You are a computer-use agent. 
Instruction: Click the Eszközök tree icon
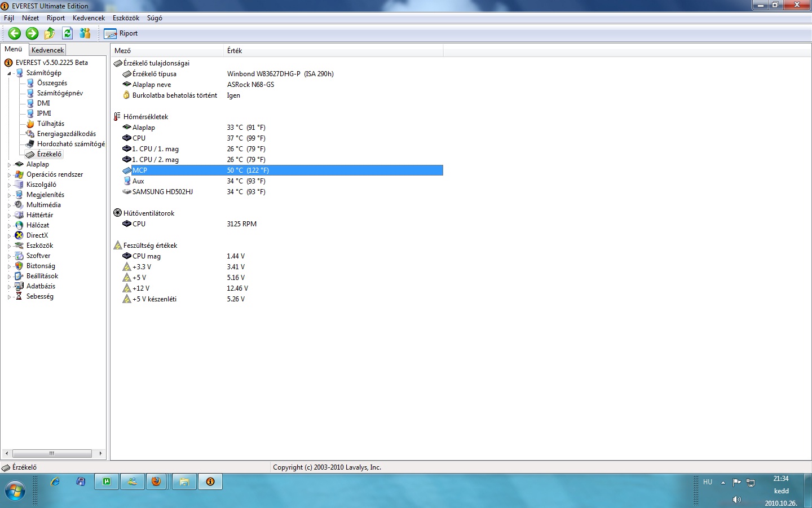tap(19, 246)
